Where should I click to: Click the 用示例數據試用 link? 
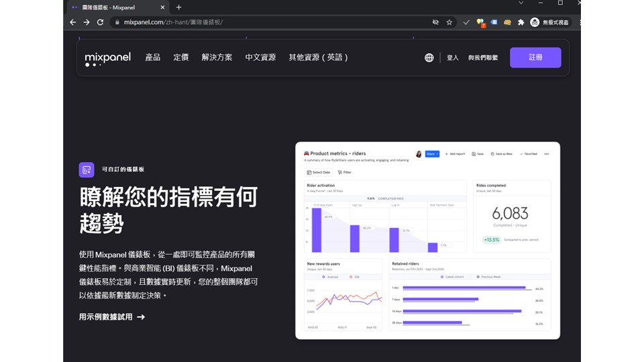(112, 317)
